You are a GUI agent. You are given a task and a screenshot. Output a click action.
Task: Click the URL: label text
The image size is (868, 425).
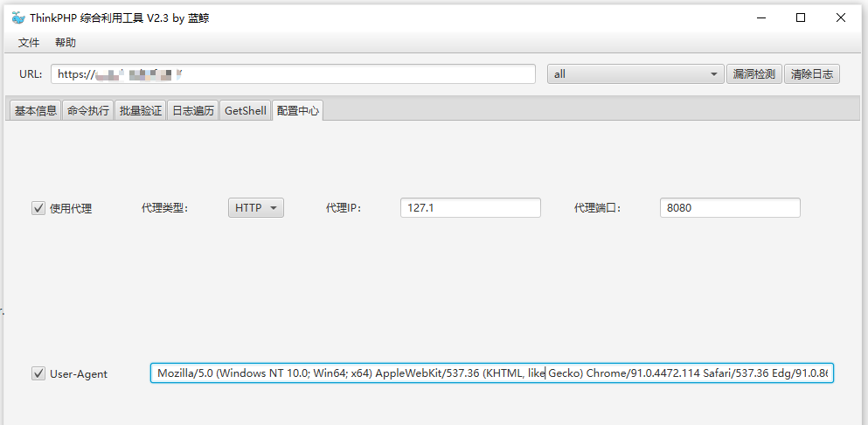pyautogui.click(x=31, y=74)
